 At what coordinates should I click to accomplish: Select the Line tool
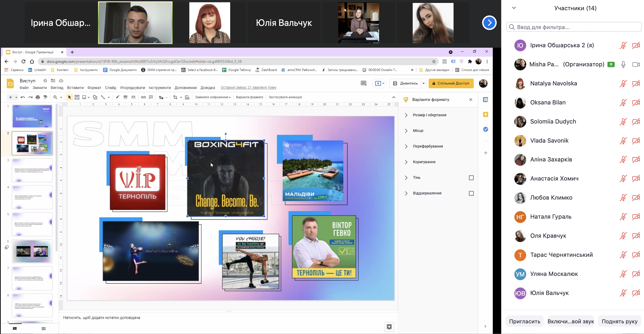tap(103, 97)
